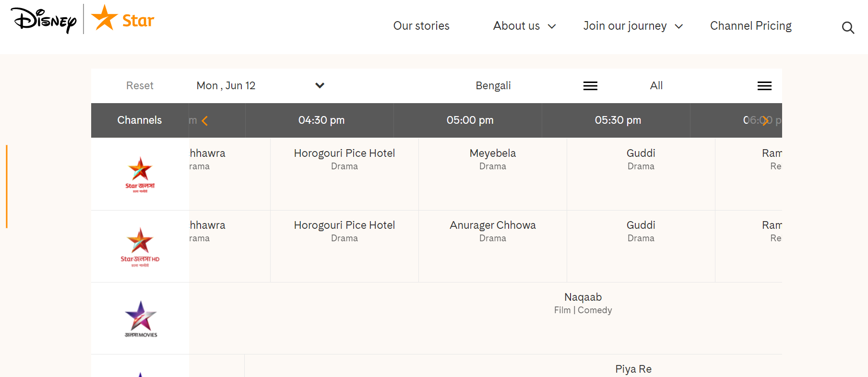Open the All genre filter menu
868x377 pixels.
pyautogui.click(x=764, y=86)
